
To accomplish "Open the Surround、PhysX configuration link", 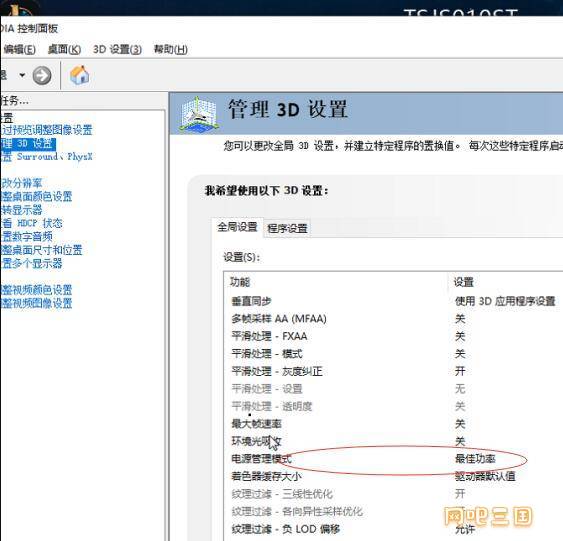I will (x=46, y=157).
